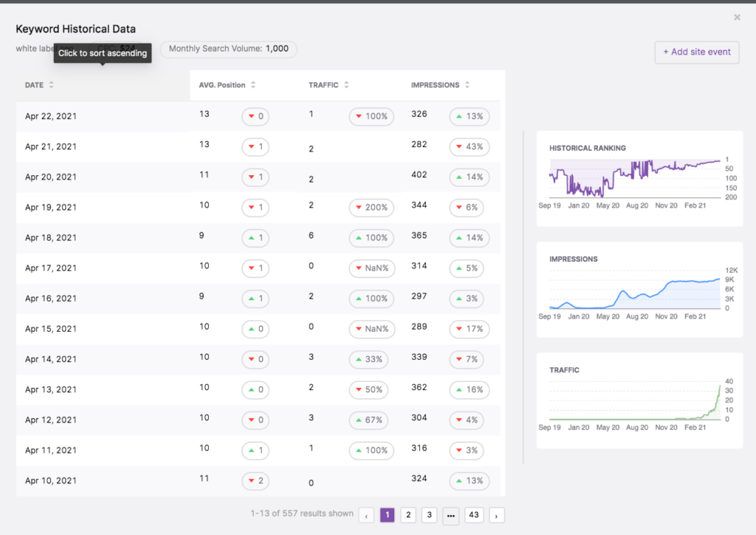Click the NaN% traffic badge for Apr 17

point(372,268)
